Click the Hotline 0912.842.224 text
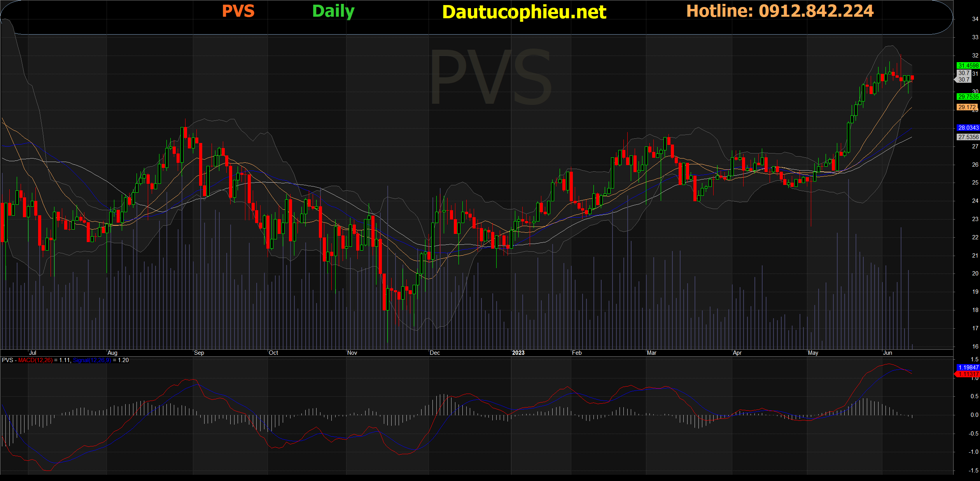The width and height of the screenshot is (980, 481). coord(780,11)
